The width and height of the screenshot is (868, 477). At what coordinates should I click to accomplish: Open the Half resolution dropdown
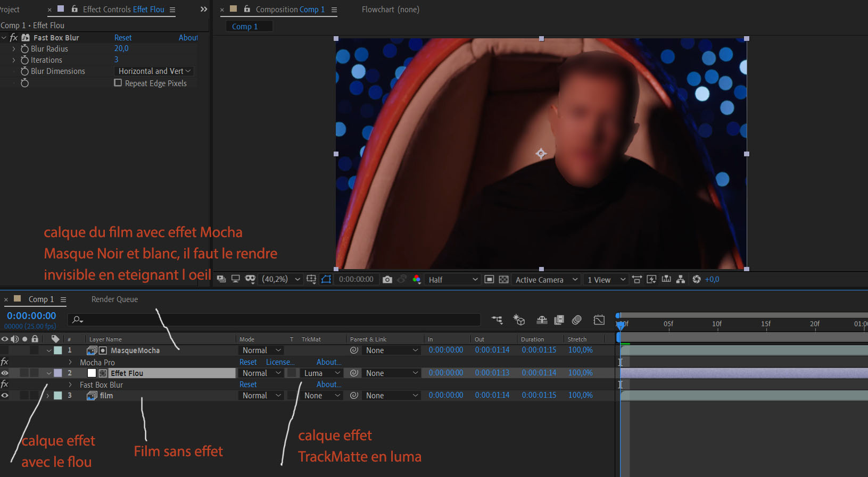coord(453,279)
